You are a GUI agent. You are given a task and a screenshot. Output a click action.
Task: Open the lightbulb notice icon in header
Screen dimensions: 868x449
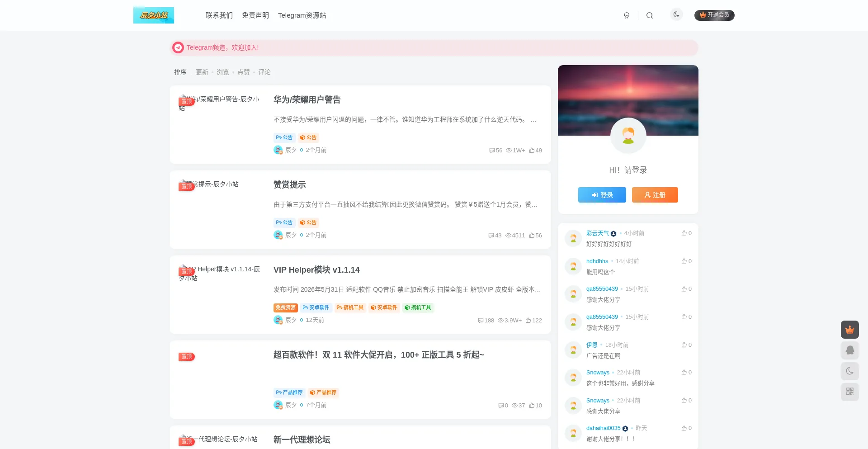[x=627, y=15]
